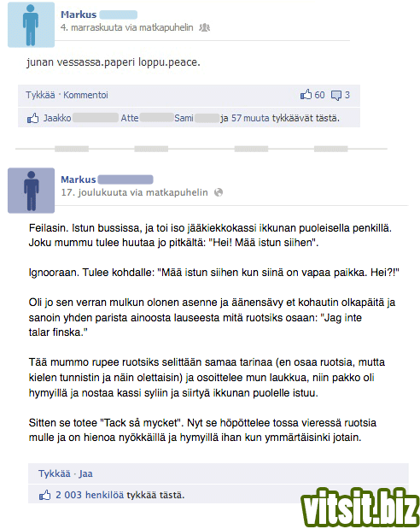Open Markus name on first post

(x=79, y=15)
